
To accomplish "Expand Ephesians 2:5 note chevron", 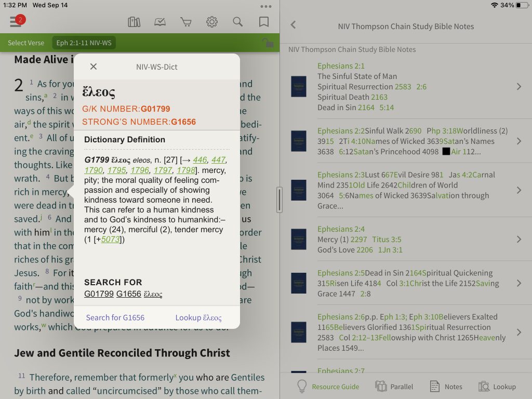I will pos(519,283).
